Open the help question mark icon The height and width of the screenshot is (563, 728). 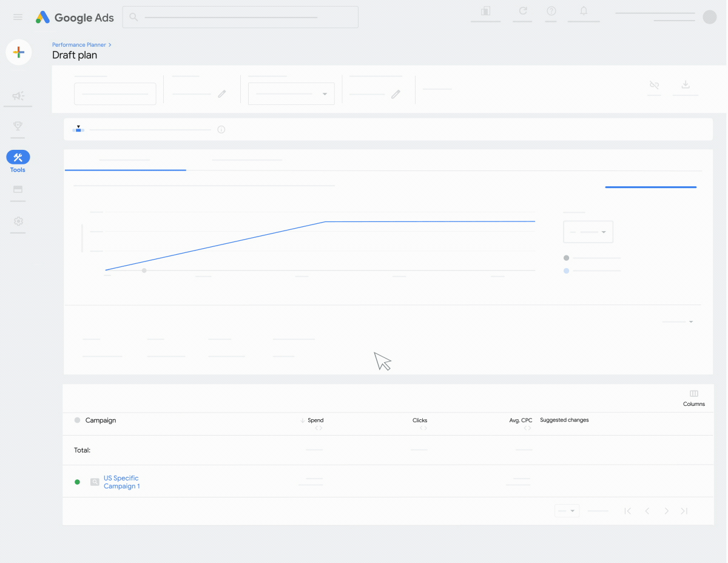[551, 12]
